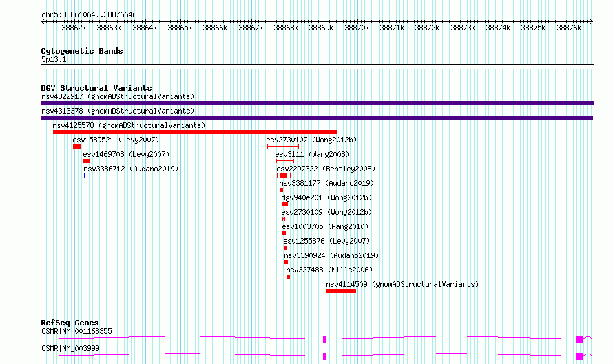
Task: Click the 38876k ruler position
Action: [569, 28]
